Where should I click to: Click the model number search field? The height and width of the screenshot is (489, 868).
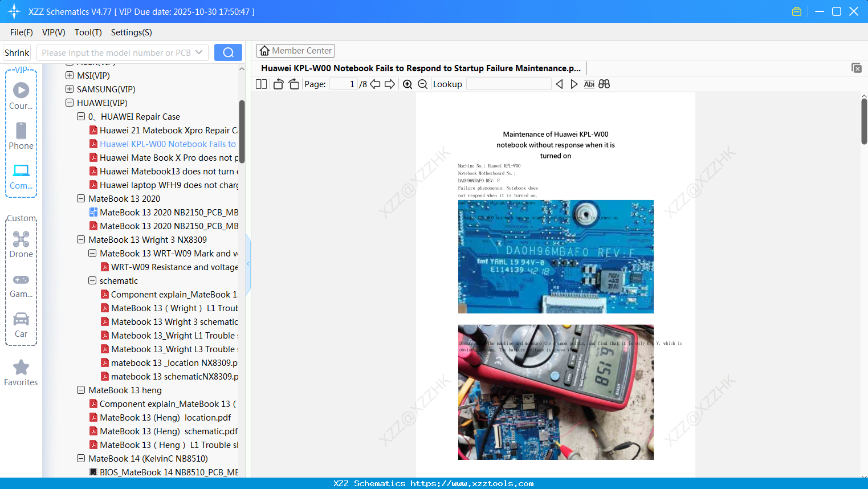(x=116, y=52)
